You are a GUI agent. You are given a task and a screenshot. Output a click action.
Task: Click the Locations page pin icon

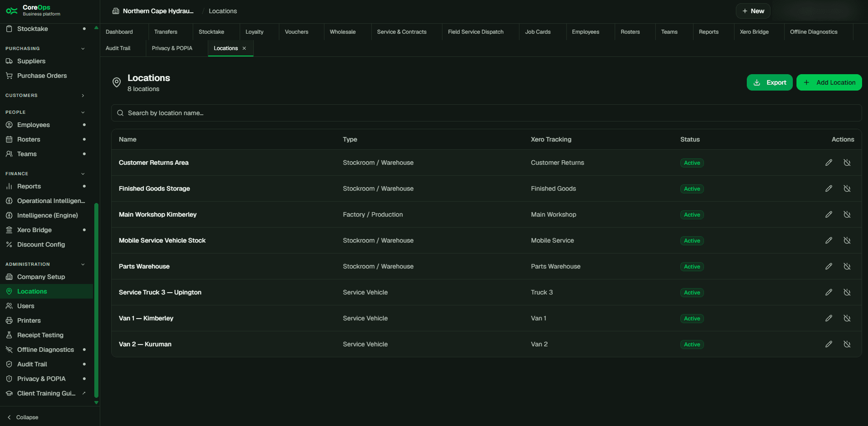[117, 82]
